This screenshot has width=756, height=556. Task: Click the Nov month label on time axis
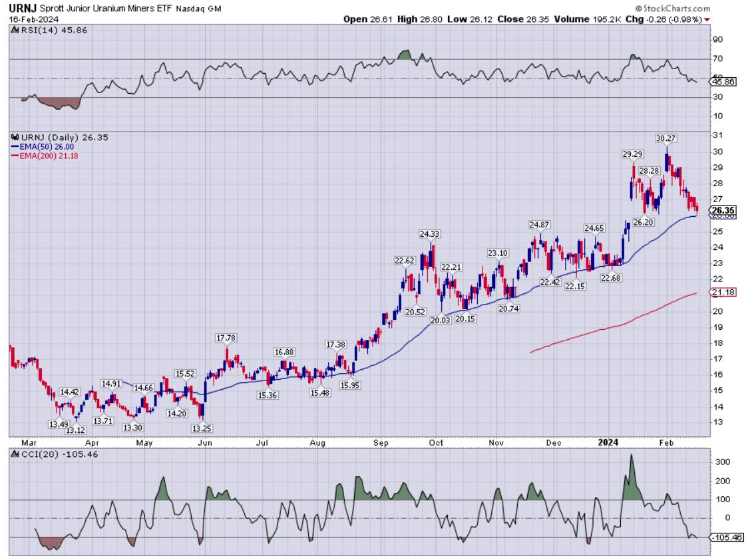click(496, 443)
